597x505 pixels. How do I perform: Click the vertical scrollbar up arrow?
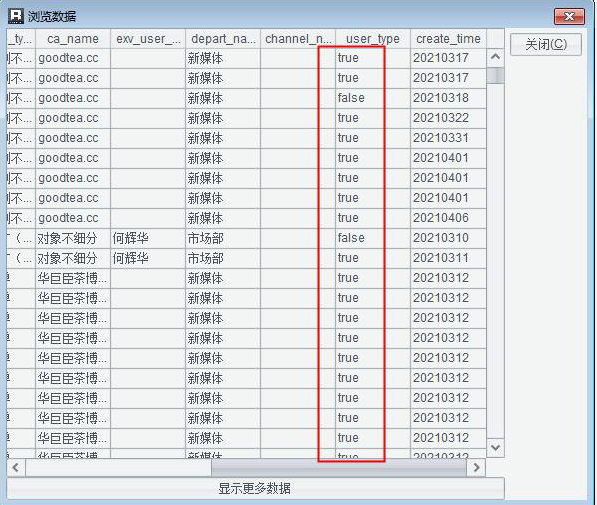click(x=495, y=57)
